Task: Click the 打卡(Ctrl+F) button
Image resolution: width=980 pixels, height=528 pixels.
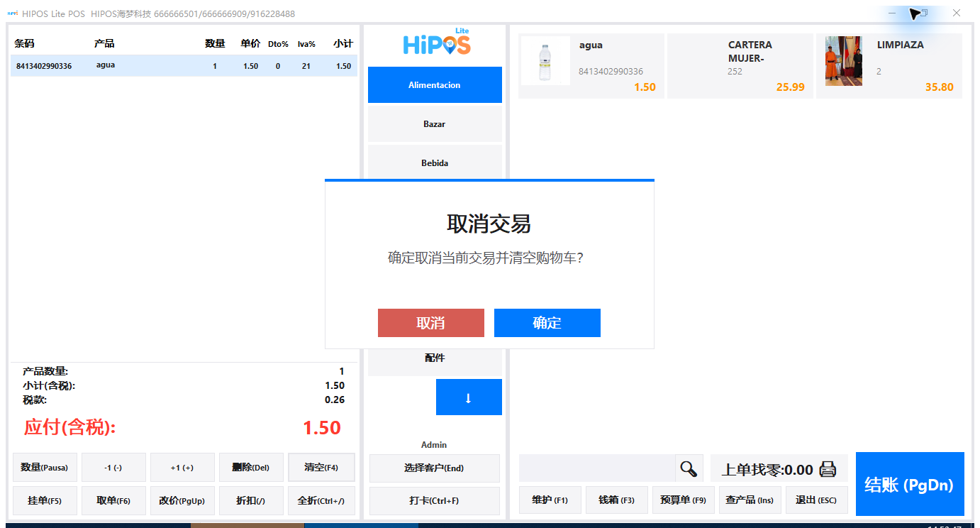Action: [435, 501]
